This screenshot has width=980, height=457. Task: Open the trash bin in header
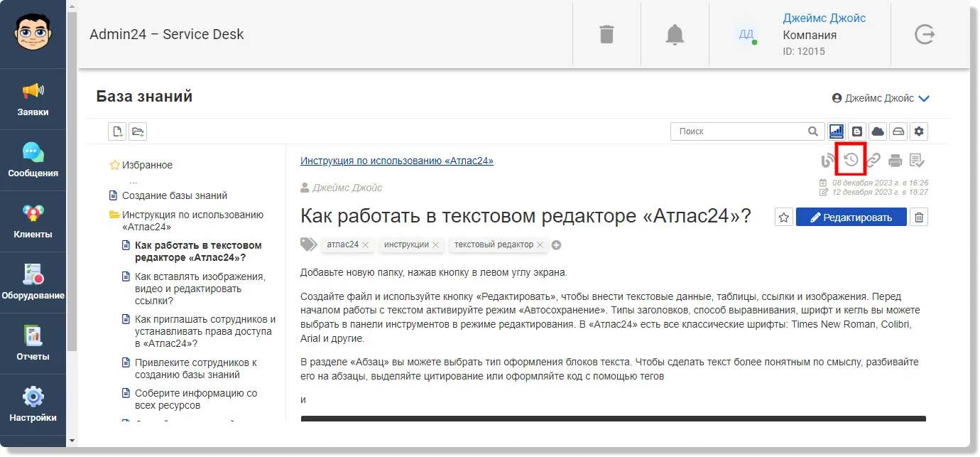coord(606,34)
